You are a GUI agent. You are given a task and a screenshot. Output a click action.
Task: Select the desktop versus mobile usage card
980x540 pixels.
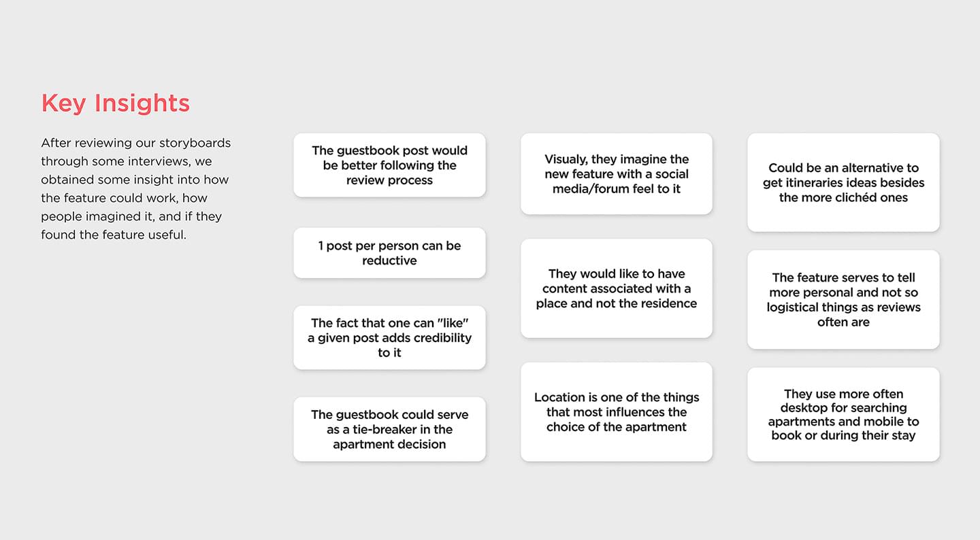[x=843, y=414]
